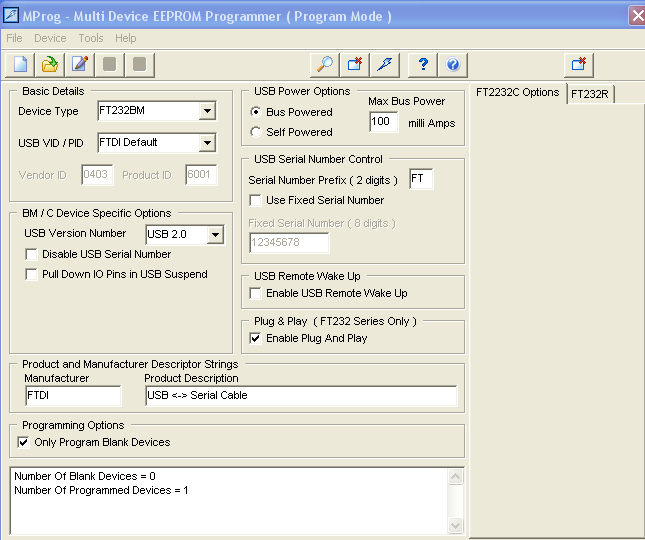Click the blue question mark help icon
This screenshot has width=645, height=540.
coord(423,65)
